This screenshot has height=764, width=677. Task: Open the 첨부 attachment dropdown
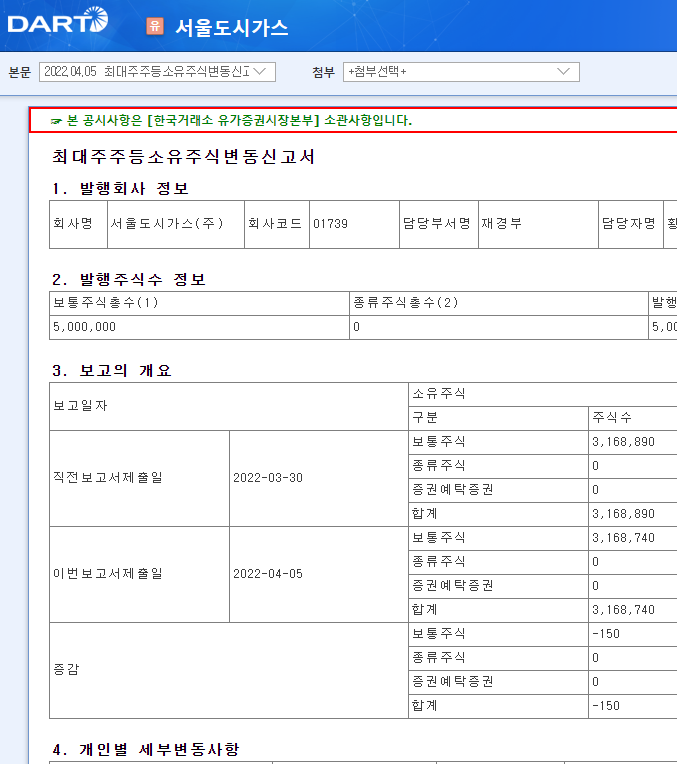pos(461,72)
